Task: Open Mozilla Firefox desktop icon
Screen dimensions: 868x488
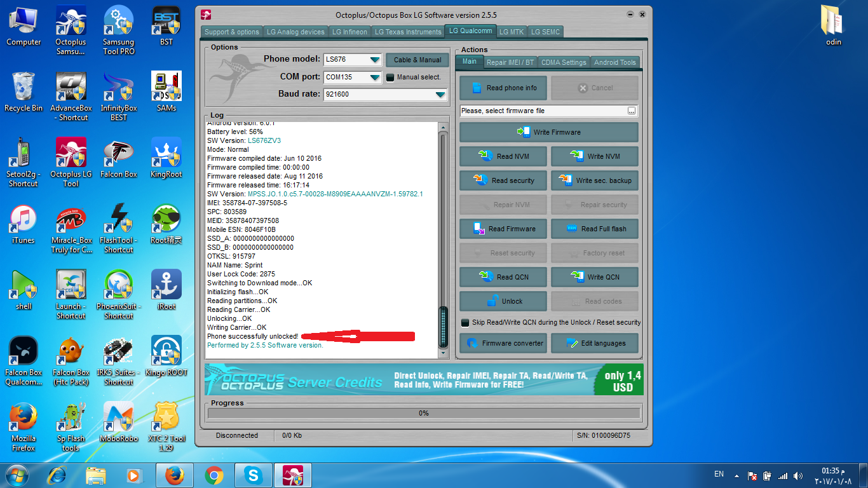Action: point(24,426)
